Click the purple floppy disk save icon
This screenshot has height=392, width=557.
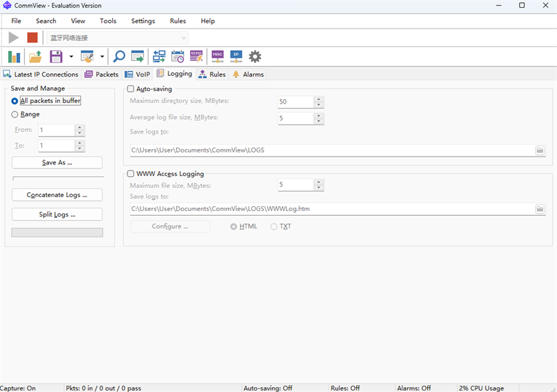(x=56, y=56)
